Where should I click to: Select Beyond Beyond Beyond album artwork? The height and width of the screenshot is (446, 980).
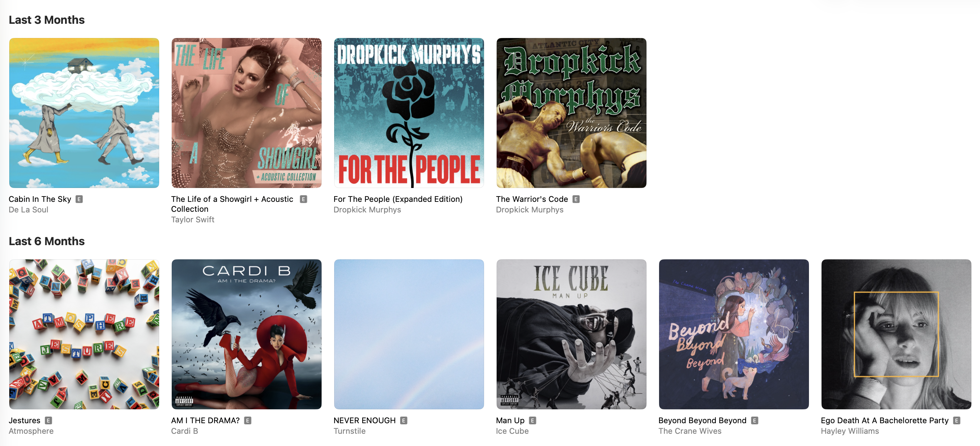point(734,334)
